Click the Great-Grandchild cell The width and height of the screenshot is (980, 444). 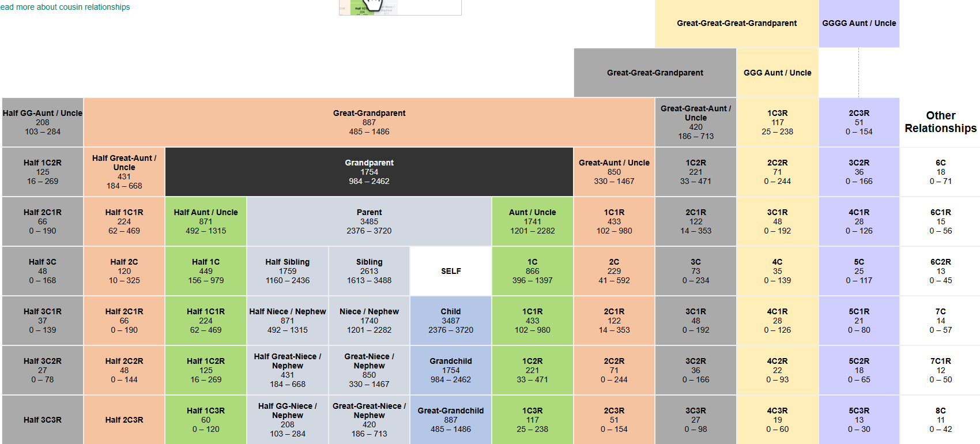pyautogui.click(x=451, y=420)
